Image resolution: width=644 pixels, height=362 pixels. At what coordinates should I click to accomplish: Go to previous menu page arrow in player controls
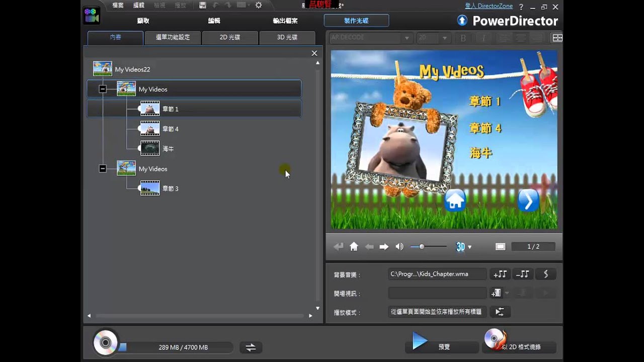(369, 246)
